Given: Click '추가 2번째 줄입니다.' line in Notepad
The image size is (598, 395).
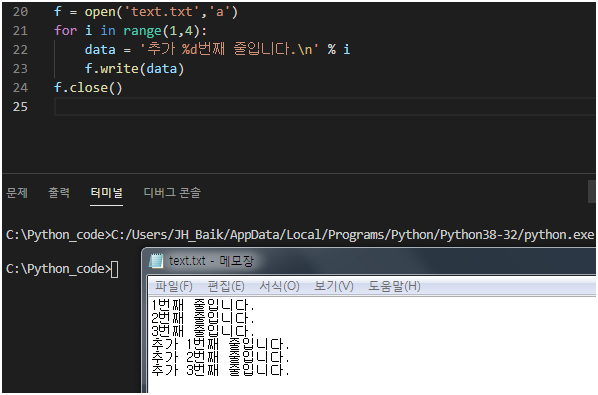Looking at the screenshot, I should pyautogui.click(x=220, y=357).
